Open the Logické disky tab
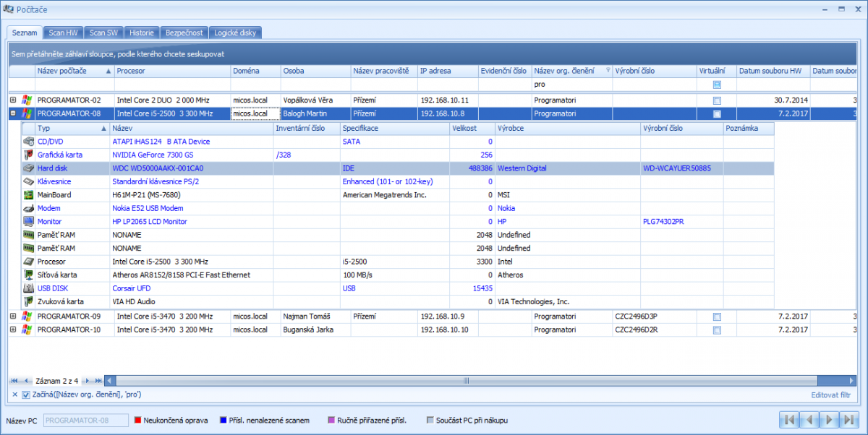The width and height of the screenshot is (868, 435). coord(235,33)
